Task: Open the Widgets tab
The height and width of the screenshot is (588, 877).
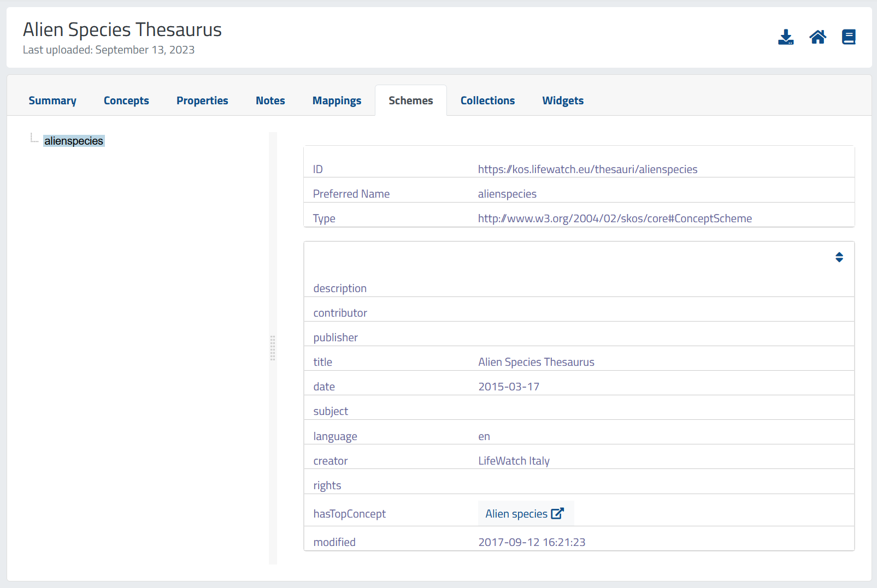Action: [563, 100]
